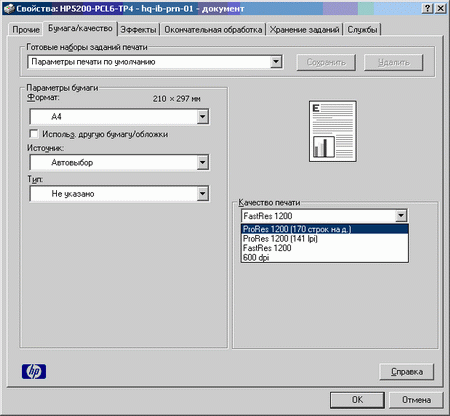Image resolution: width=450 pixels, height=416 pixels.
Task: Open help with the Справка button
Action: pyautogui.click(x=407, y=372)
